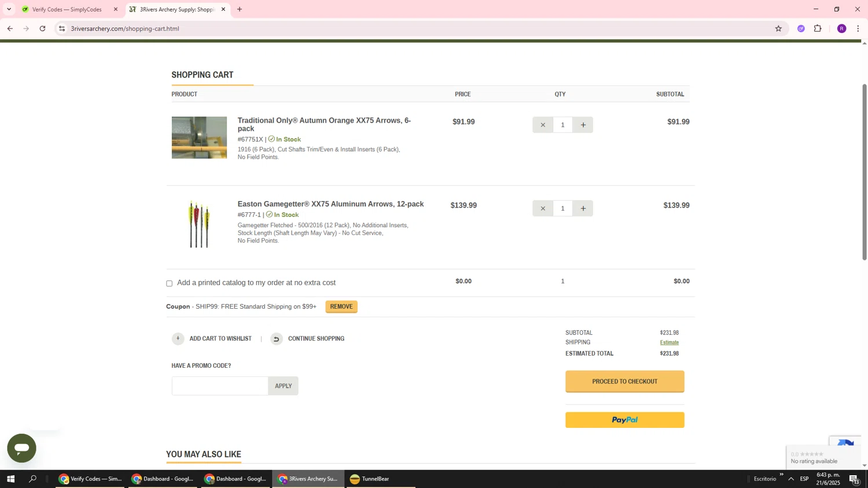Open first Dashboard Google Chrome taskbar item
The height and width of the screenshot is (488, 868).
tap(163, 479)
